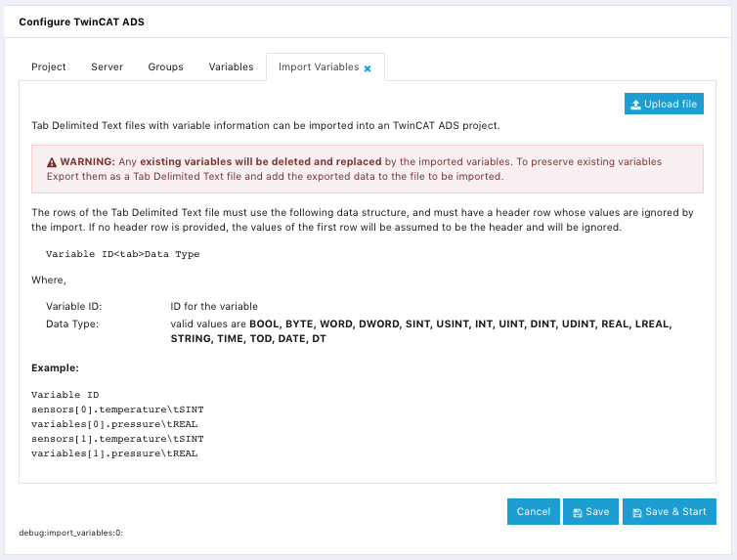Viewport: 737px width, 560px height.
Task: Switch to the Project tab
Action: (x=49, y=66)
